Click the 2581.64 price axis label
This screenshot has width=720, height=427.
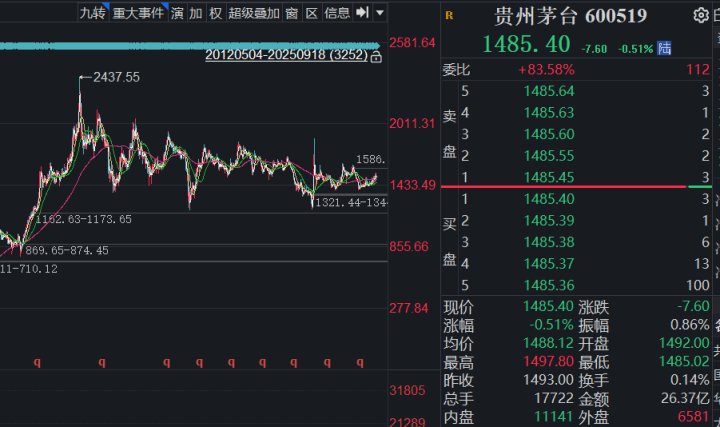pyautogui.click(x=412, y=43)
